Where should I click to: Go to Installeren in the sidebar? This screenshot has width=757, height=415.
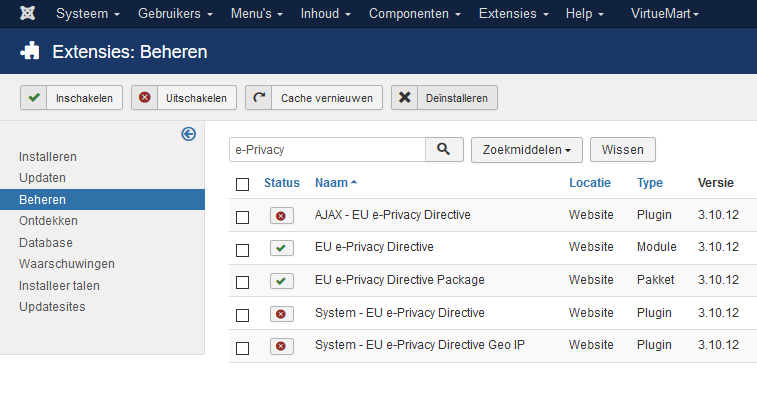point(48,157)
